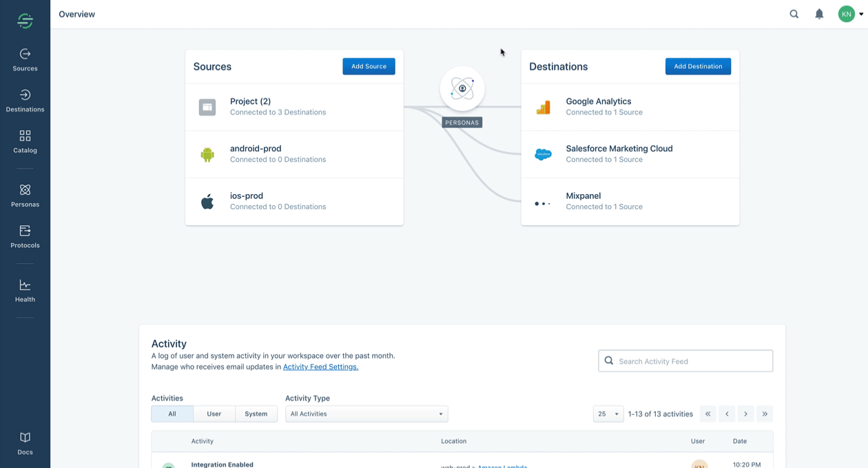Click the Activity section heading
868x468 pixels.
click(169, 343)
